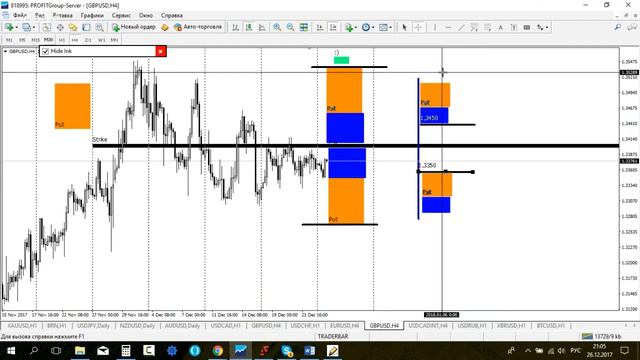Switch chart to candlesticks type
The width and height of the screenshot is (640, 360).
pyautogui.click(x=249, y=27)
